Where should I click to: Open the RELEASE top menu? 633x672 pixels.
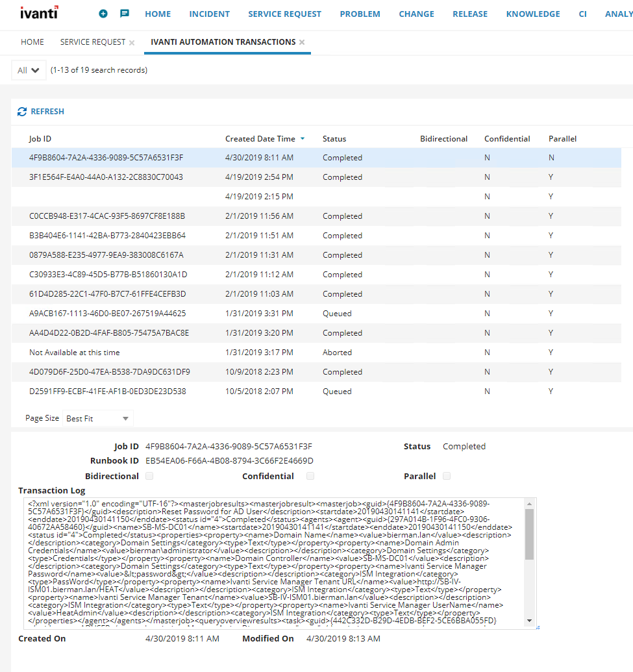470,14
